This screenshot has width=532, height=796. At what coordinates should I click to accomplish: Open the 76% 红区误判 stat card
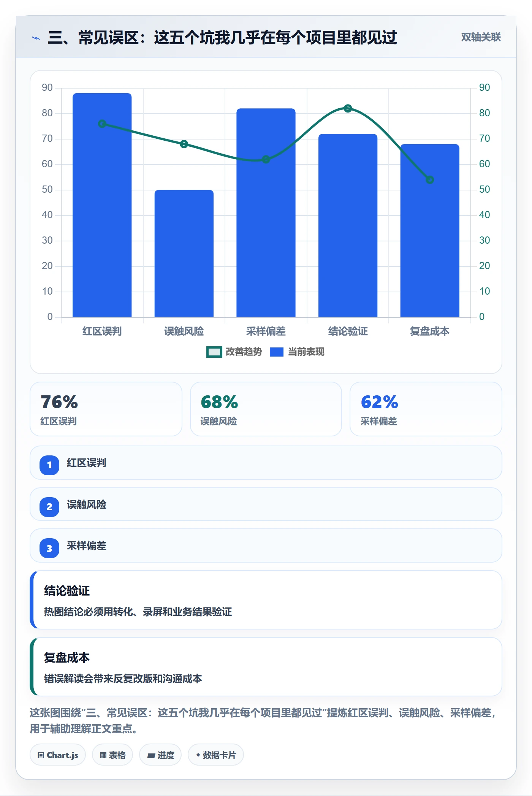click(106, 409)
